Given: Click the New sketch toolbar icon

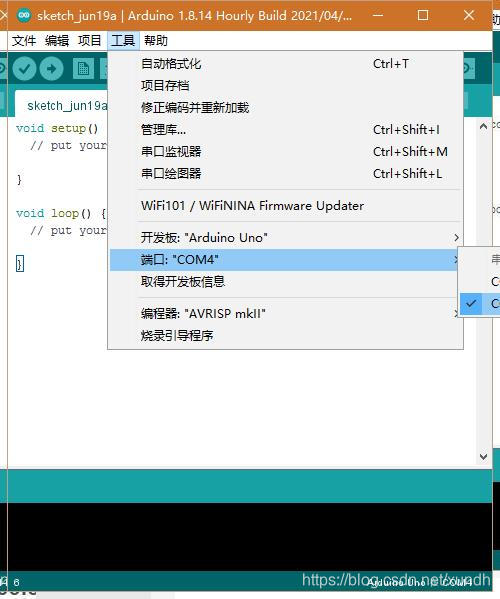Looking at the screenshot, I should click(83, 69).
